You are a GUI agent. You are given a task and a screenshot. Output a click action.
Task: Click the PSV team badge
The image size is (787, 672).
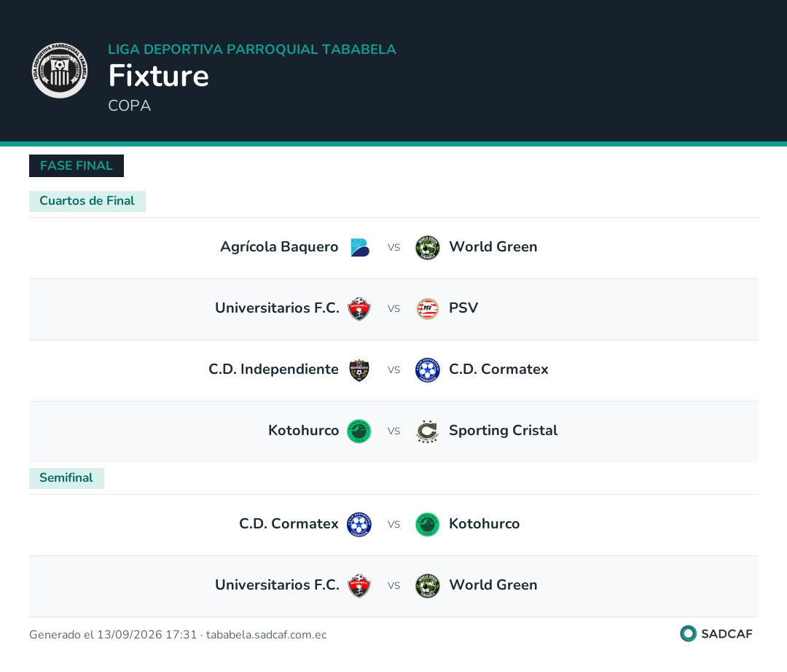[428, 308]
